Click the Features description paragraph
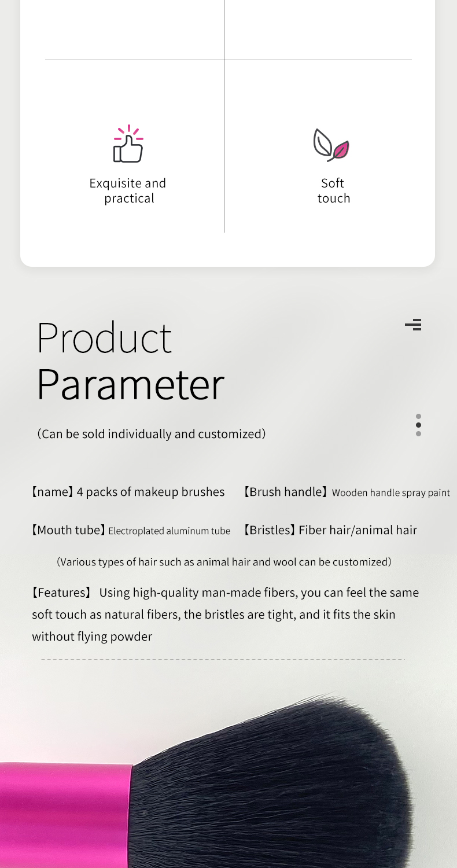This screenshot has width=457, height=868. (225, 615)
